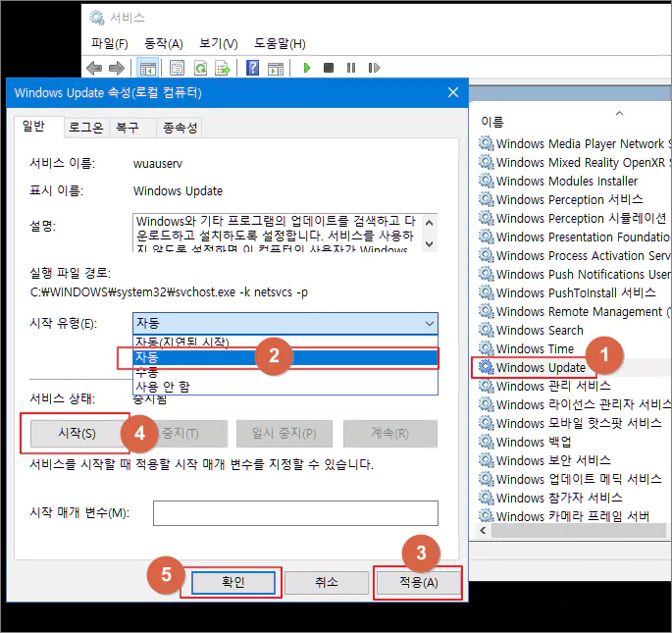The image size is (672, 633).
Task: Select Windows Perception 서비스 row
Action: [x=574, y=199]
